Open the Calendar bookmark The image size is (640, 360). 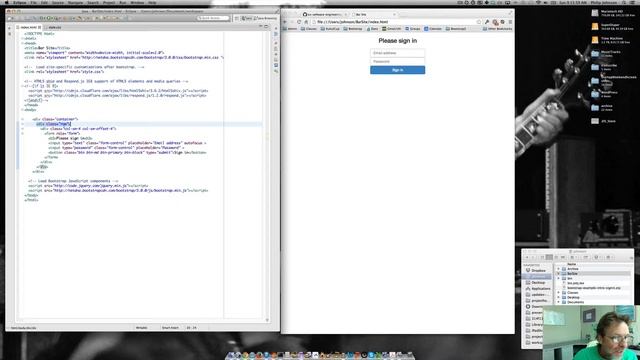(433, 29)
